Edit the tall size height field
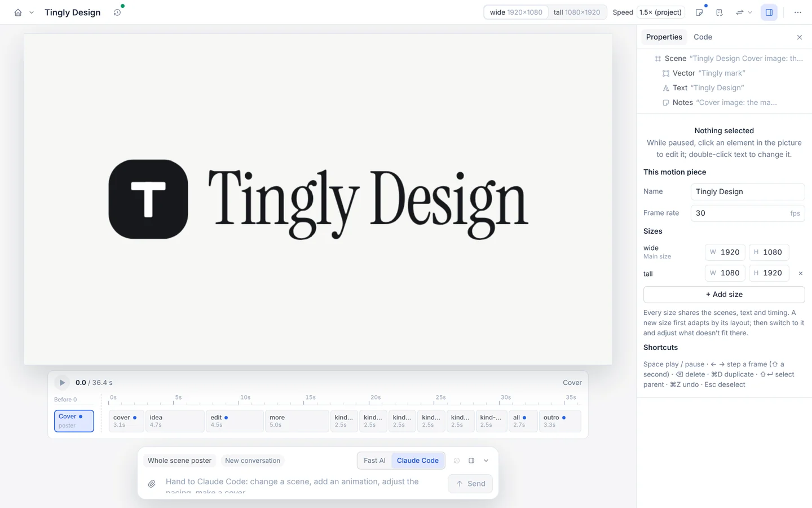This screenshot has width=812, height=508. (769, 273)
